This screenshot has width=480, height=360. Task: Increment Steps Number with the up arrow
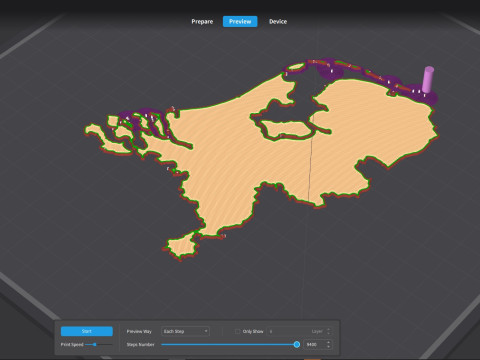329,342
